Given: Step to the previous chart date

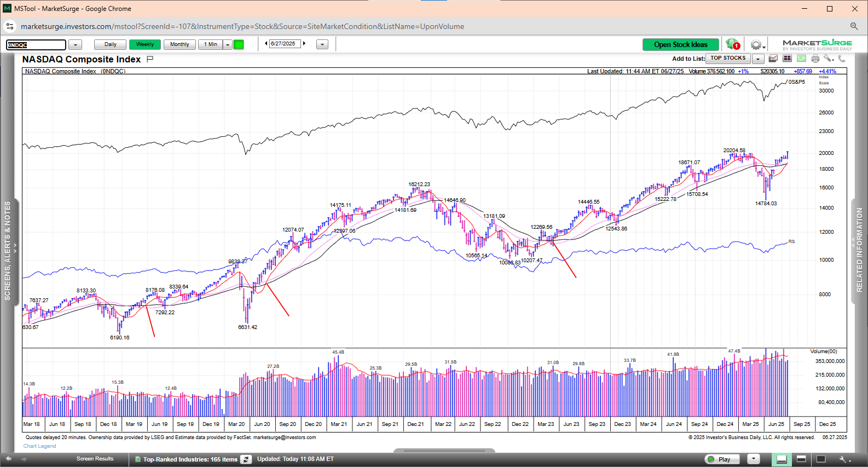Looking at the screenshot, I should (x=266, y=44).
